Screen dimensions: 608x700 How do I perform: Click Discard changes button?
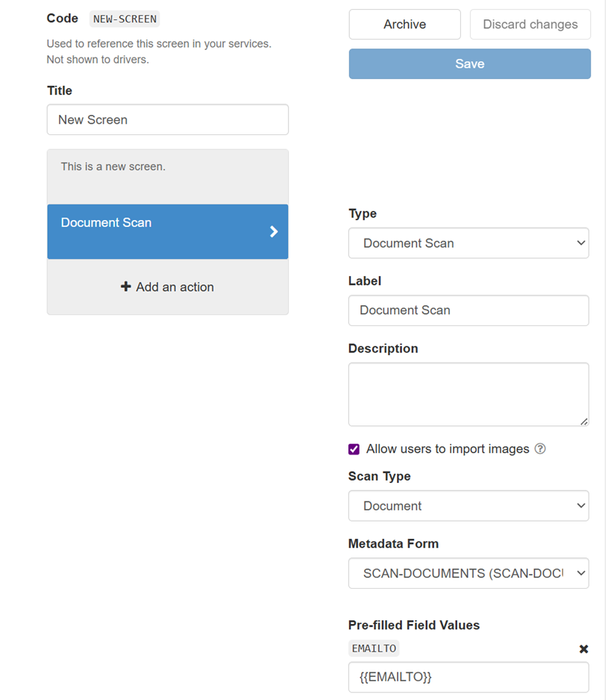click(530, 24)
